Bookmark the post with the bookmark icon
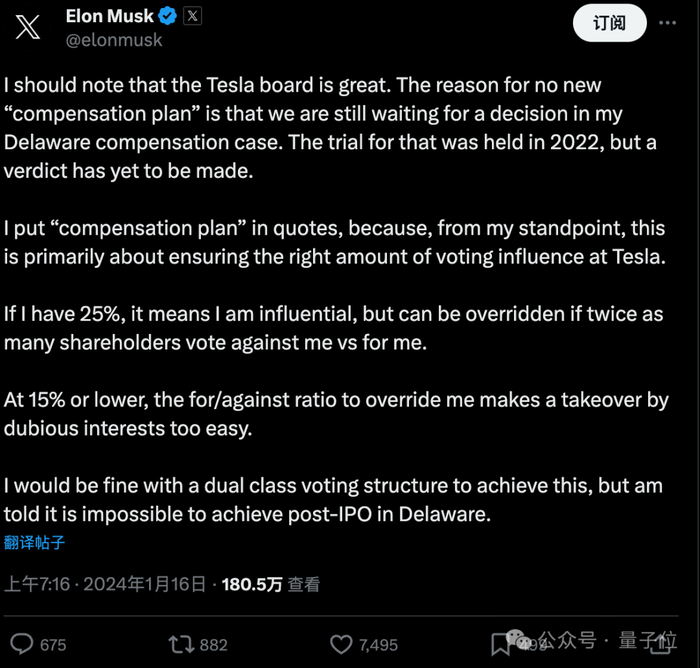 (501, 643)
